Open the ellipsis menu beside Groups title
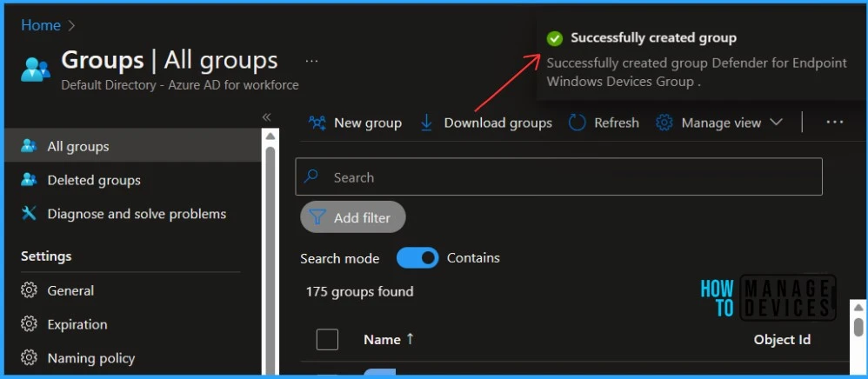 coord(311,61)
